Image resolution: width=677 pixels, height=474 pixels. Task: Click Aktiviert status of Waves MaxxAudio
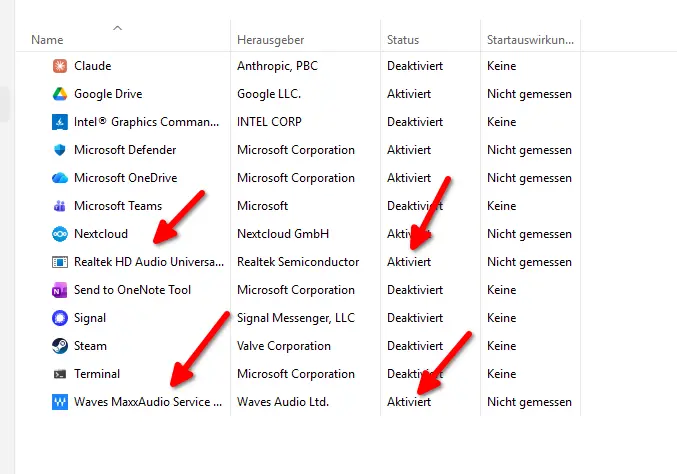(x=409, y=402)
